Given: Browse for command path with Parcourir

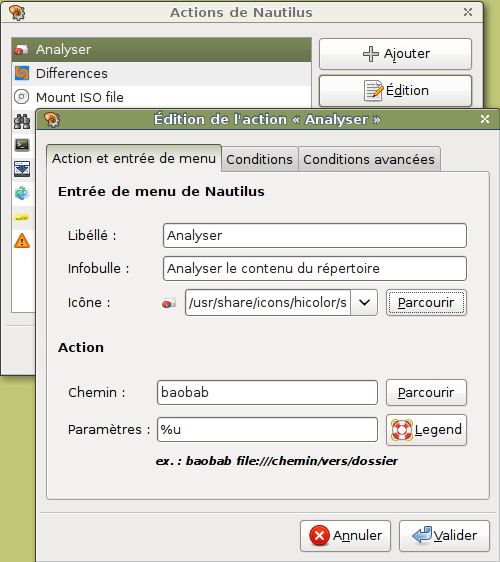Looking at the screenshot, I should point(426,392).
